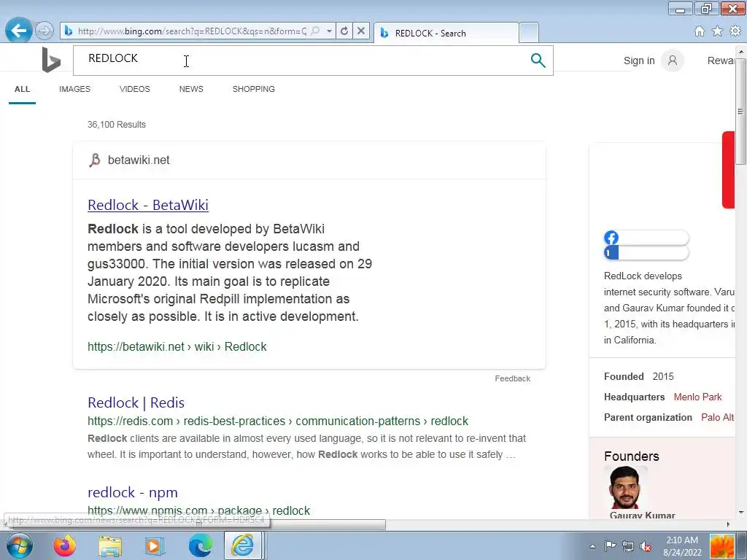Click the redis.com result URL
This screenshot has height=560, width=747.
(278, 421)
